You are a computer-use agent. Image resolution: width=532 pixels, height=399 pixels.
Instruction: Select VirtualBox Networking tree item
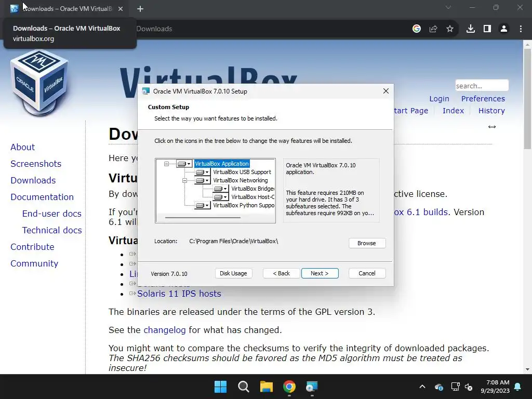coord(240,180)
